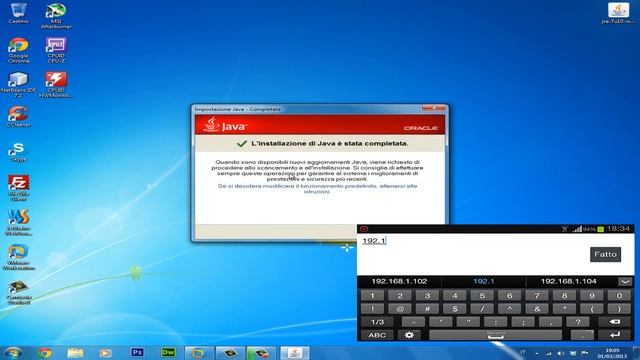
Task: Tap the ABC key to switch to letters
Action: coord(377,335)
